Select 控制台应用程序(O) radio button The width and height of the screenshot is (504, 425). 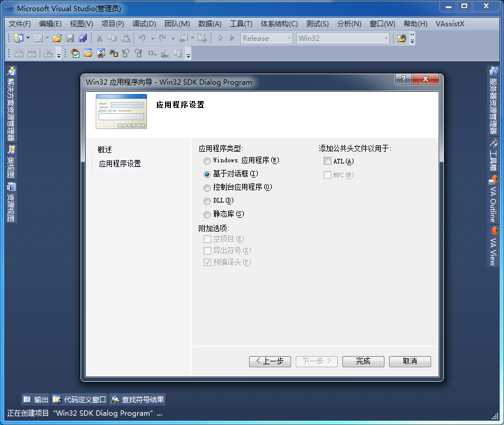207,188
